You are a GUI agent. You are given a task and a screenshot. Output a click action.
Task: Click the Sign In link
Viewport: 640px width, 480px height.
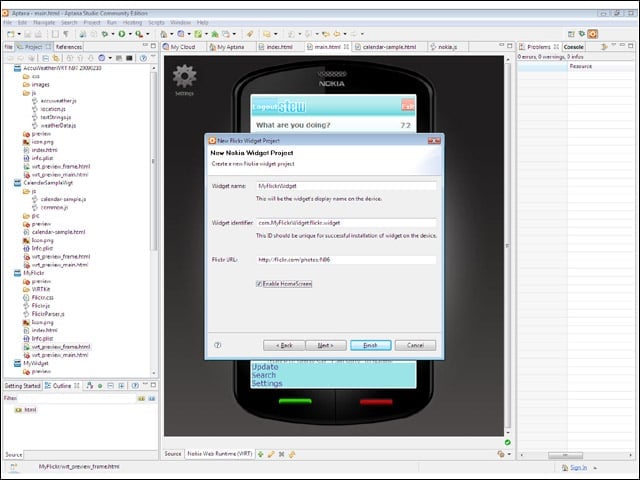coord(578,468)
